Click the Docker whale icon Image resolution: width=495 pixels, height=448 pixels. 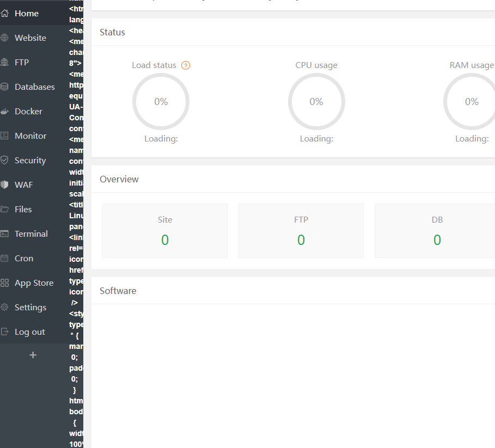pyautogui.click(x=5, y=111)
